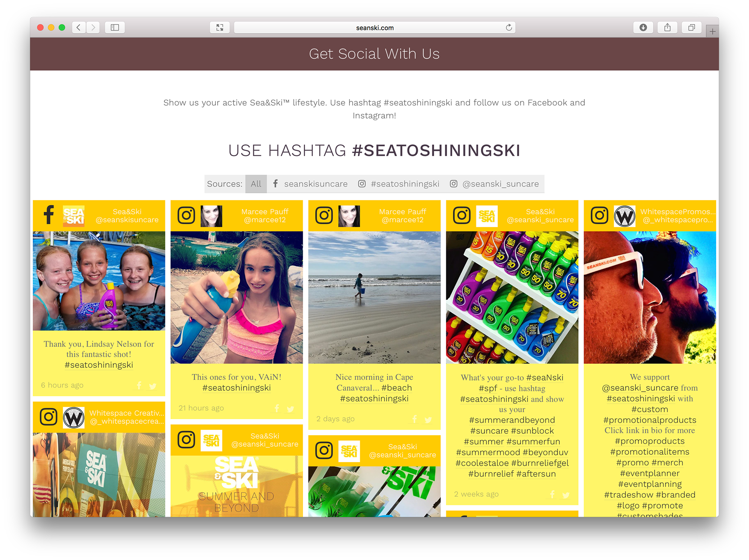Viewport: 749px width, 560px height.
Task: Share the 2 days ago post to Facebook
Action: pos(414,419)
